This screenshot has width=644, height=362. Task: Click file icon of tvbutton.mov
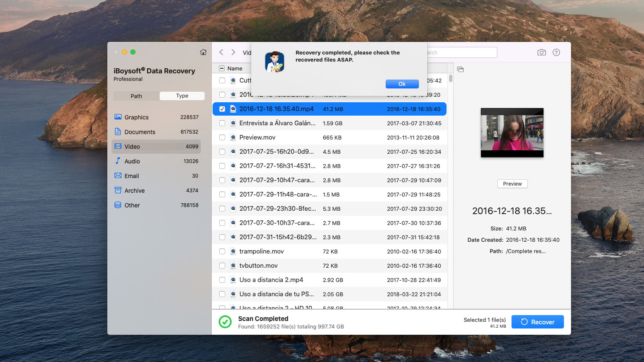pos(233,266)
